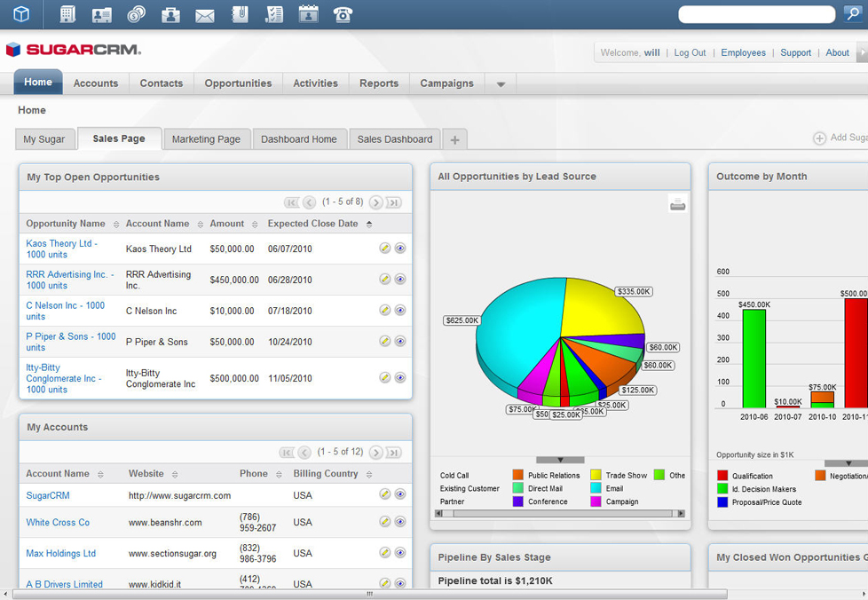Expand the more modules dropdown arrow after Campaigns

501,84
